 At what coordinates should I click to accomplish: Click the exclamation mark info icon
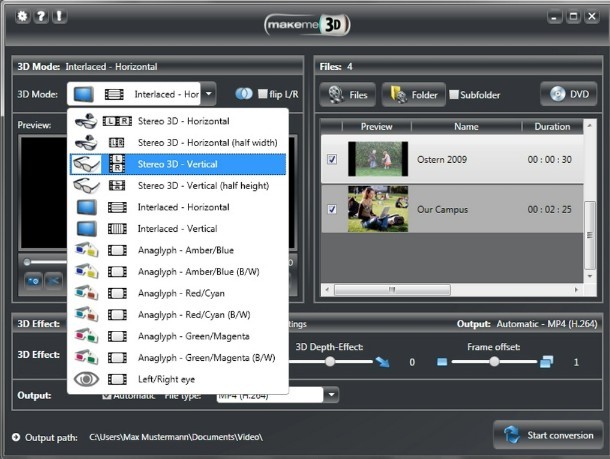coord(59,16)
